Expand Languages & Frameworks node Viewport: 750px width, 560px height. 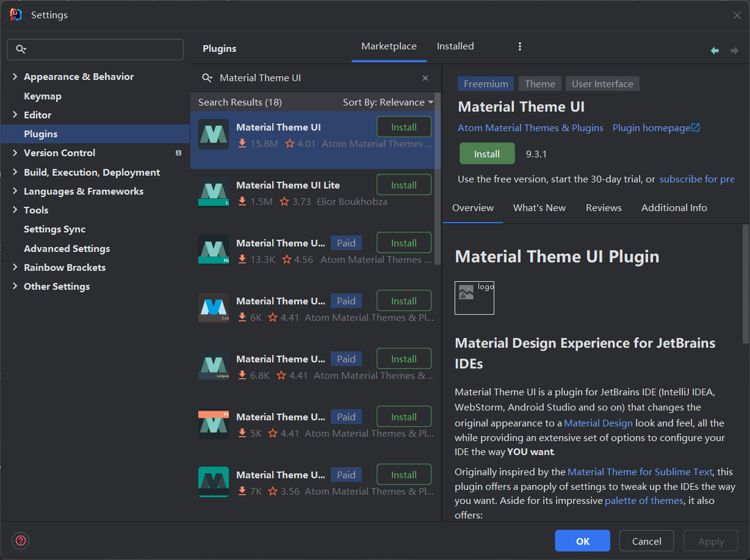pos(15,192)
